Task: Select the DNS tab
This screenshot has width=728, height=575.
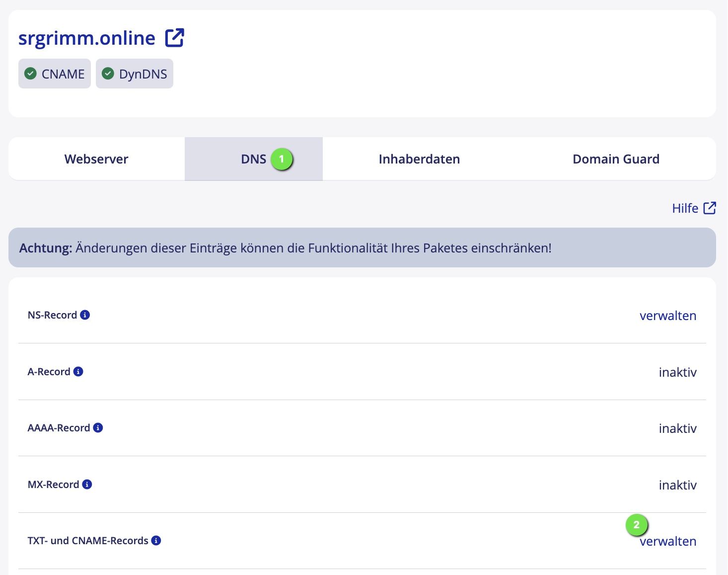Action: [253, 159]
